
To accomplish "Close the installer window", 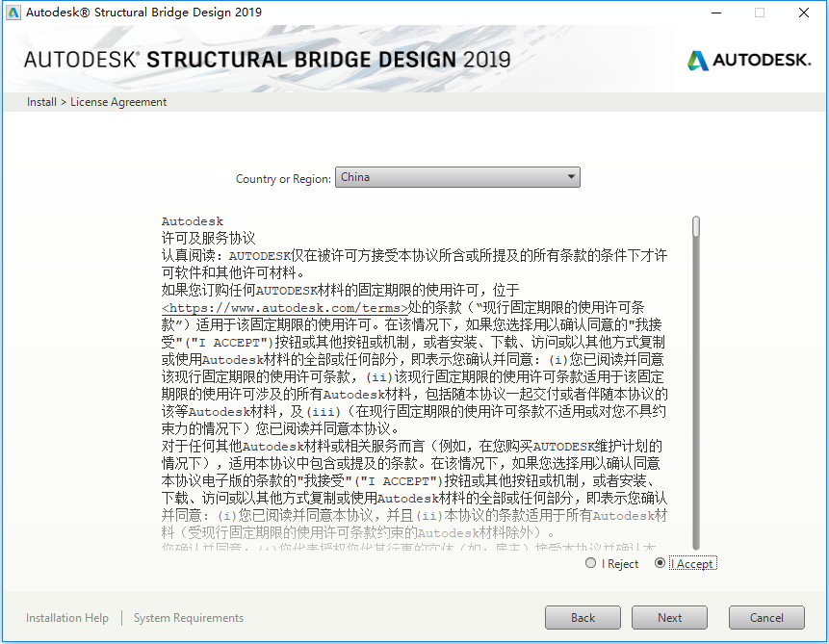I will tap(804, 13).
